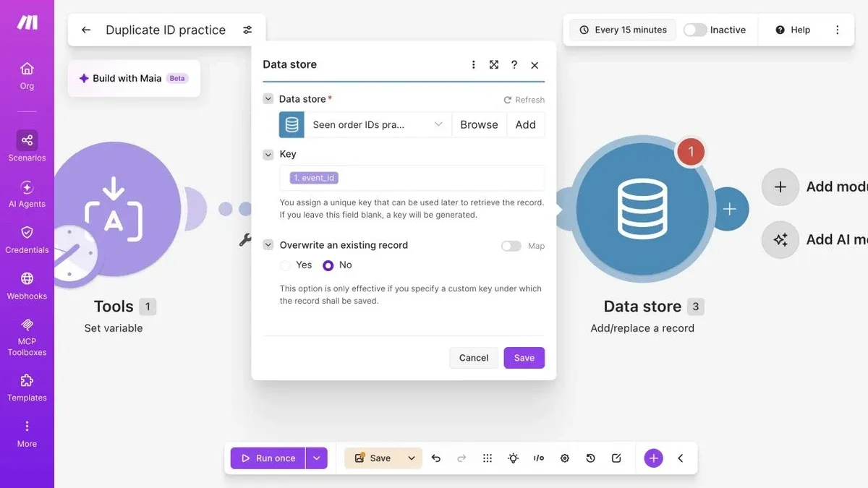868x488 pixels.
Task: Open More menu in sidebar
Action: (x=27, y=434)
